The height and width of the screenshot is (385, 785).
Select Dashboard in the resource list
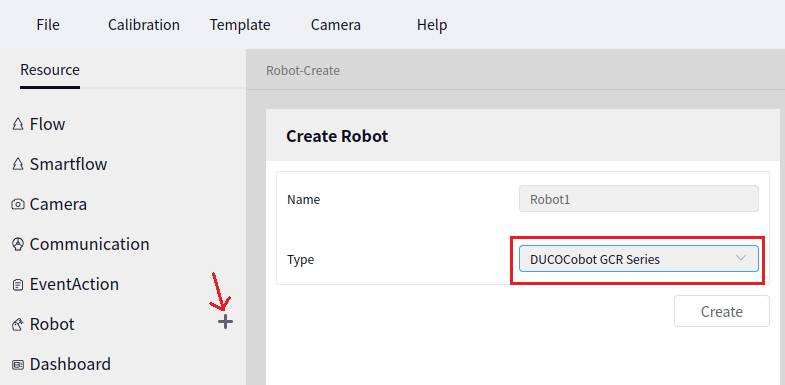click(x=70, y=364)
